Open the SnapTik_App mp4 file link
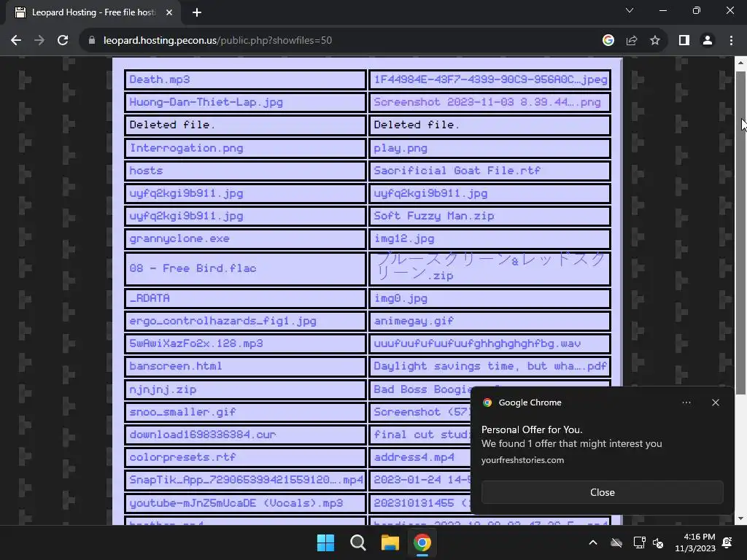The image size is (747, 560). pos(246,480)
